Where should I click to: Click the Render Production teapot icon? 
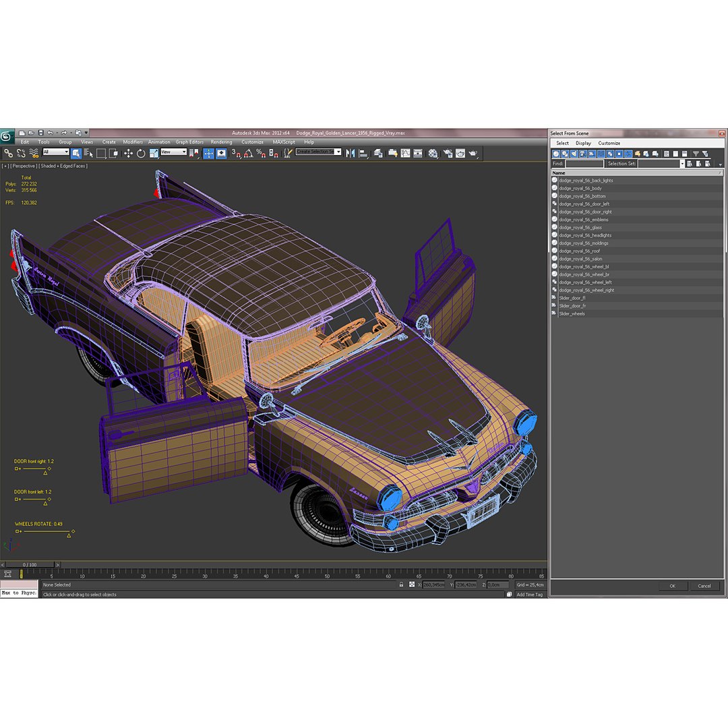coord(473,153)
